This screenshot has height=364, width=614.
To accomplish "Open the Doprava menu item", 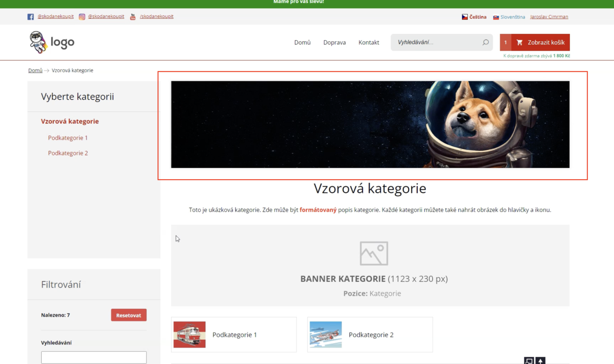I will click(x=334, y=42).
